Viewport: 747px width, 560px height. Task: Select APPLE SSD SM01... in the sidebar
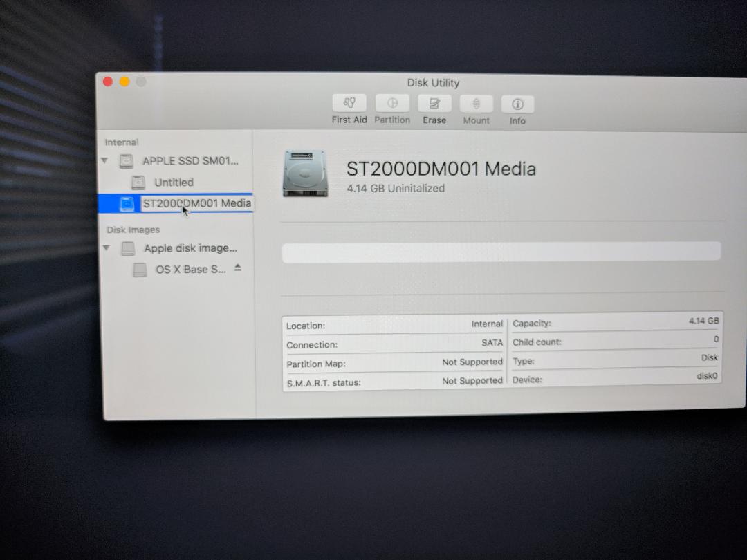[191, 161]
